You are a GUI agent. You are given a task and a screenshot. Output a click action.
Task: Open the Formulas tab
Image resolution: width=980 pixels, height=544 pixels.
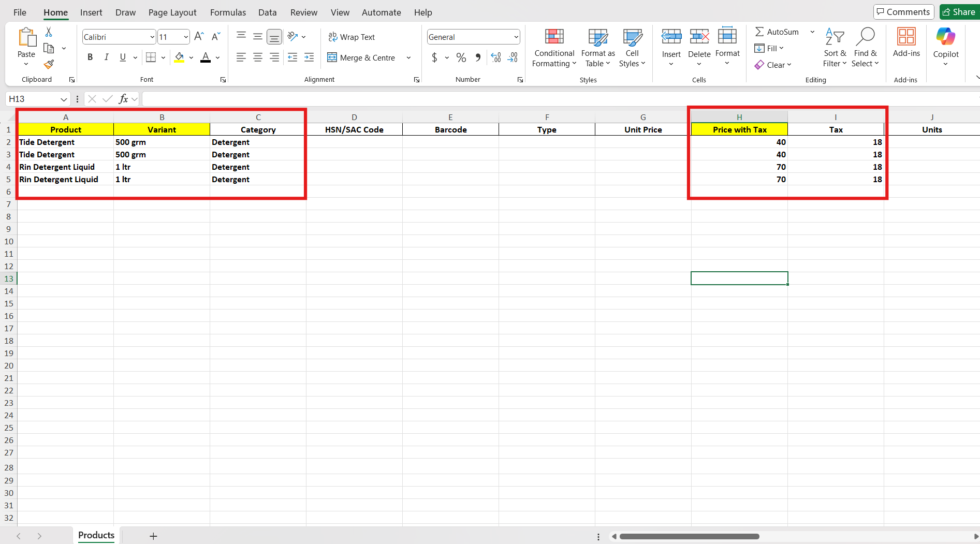[x=228, y=12]
